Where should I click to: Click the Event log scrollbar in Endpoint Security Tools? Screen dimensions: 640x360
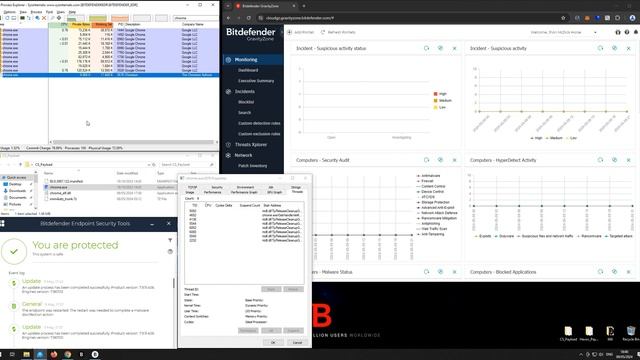point(174,283)
